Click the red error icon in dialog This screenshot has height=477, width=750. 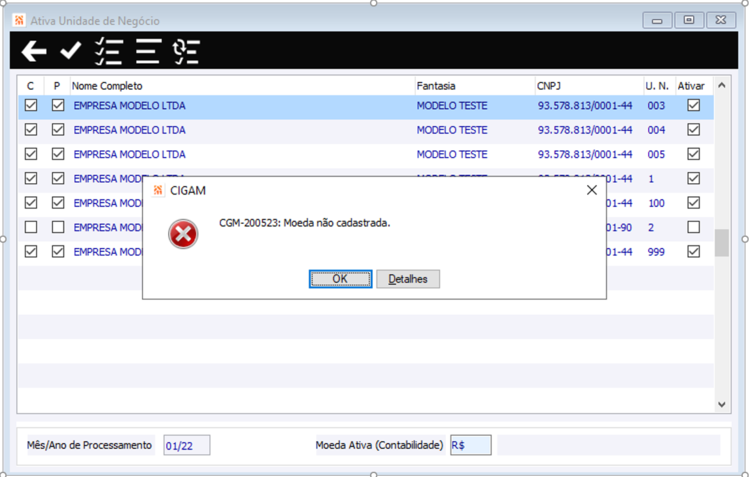point(183,234)
